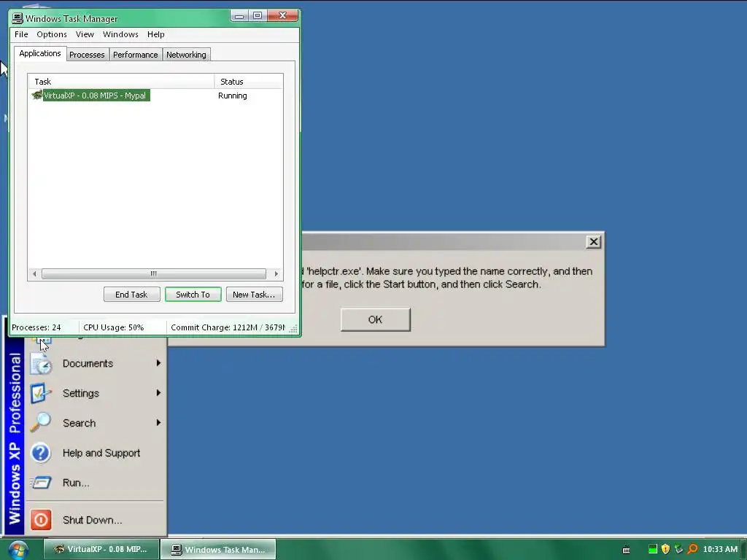Click the Commit Charge status bar entry

[x=228, y=327]
